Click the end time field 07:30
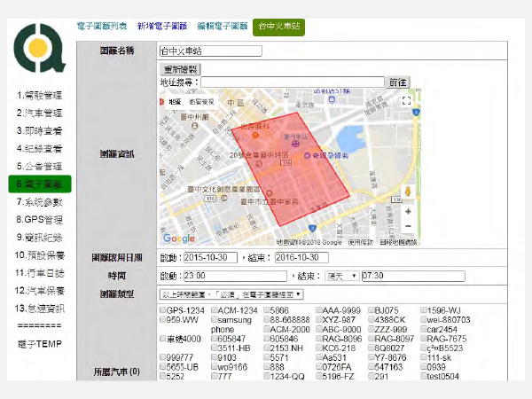The width and height of the screenshot is (532, 399). point(413,276)
